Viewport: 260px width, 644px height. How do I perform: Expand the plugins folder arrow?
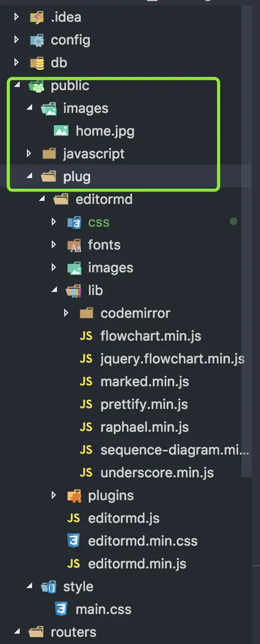(x=55, y=496)
